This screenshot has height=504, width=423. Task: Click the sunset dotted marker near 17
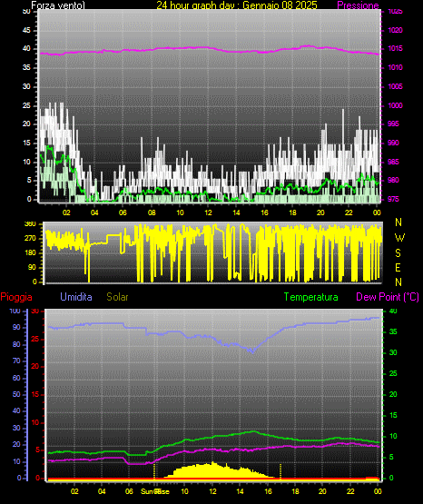point(280,471)
